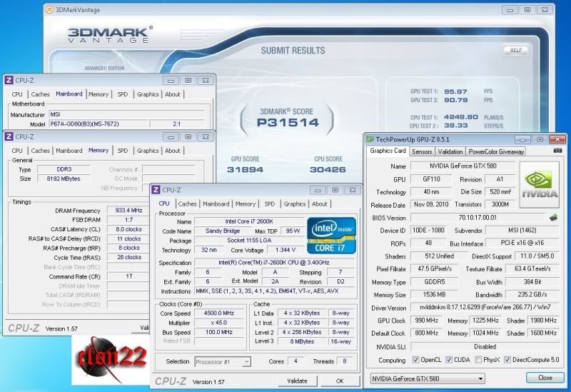Open SPD tab in CPU-Z Memory window
571x392 pixels.
[x=123, y=151]
